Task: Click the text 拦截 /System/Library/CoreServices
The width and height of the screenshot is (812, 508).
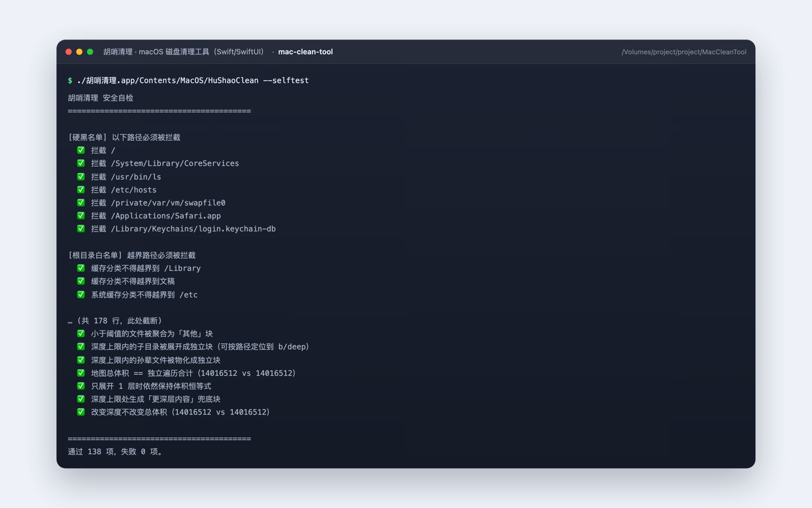Action: [165, 164]
